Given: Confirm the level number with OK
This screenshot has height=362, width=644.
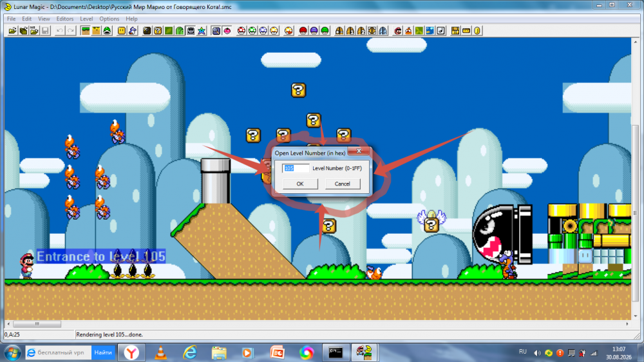Looking at the screenshot, I should [300, 184].
